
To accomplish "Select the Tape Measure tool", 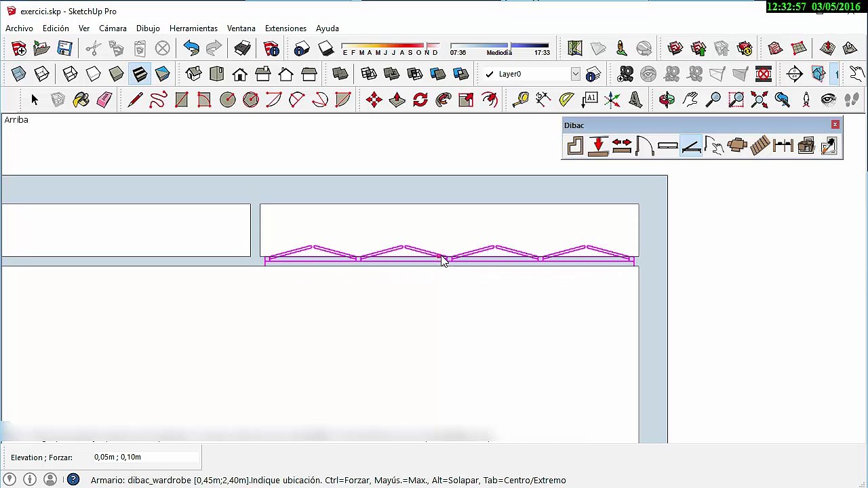I will tap(520, 100).
